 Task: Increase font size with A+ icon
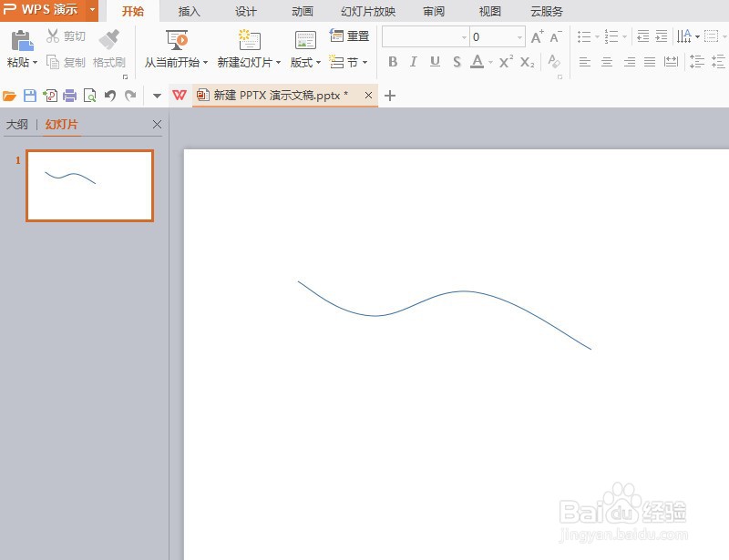(537, 36)
